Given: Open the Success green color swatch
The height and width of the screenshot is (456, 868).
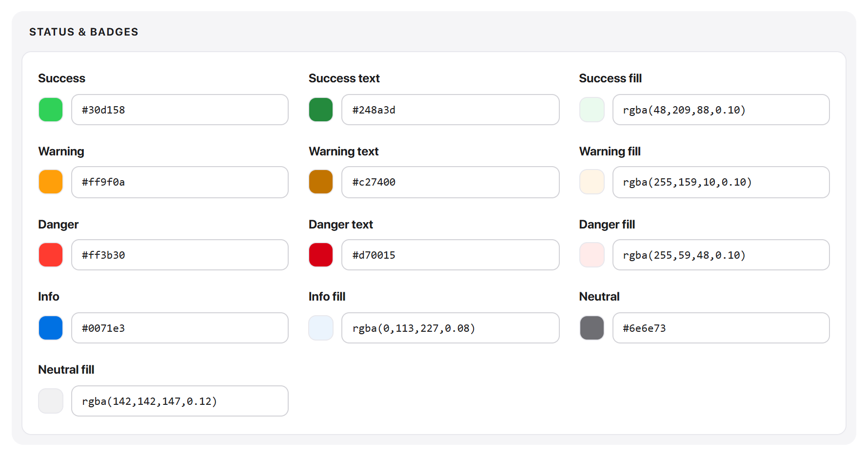Looking at the screenshot, I should tap(51, 110).
